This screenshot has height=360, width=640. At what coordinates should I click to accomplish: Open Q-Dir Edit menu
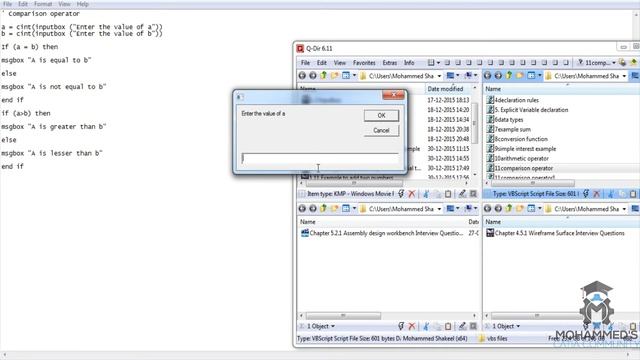tap(322, 63)
